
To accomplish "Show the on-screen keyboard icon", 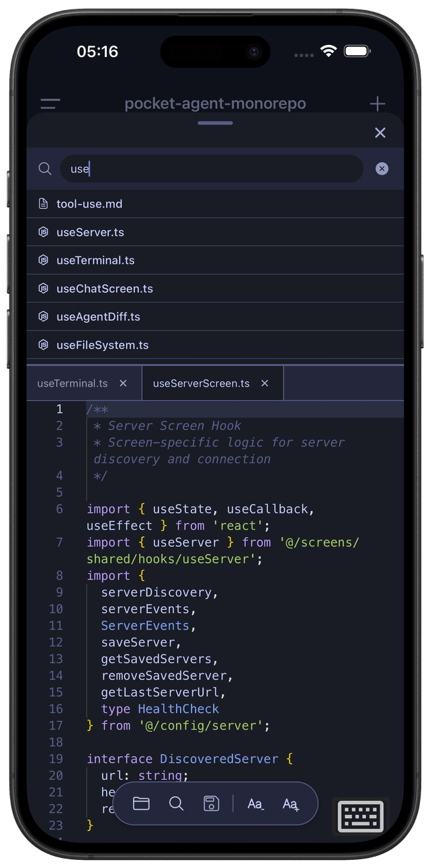I will tap(360, 816).
